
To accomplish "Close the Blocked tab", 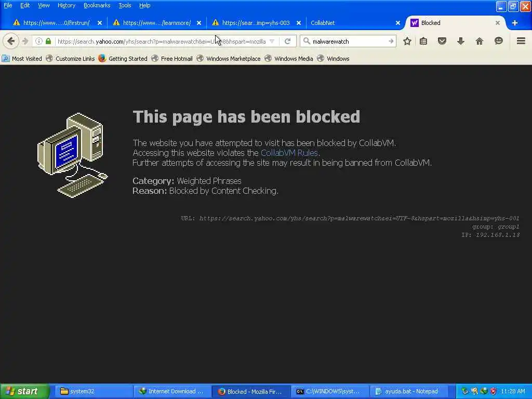I will 497,23.
